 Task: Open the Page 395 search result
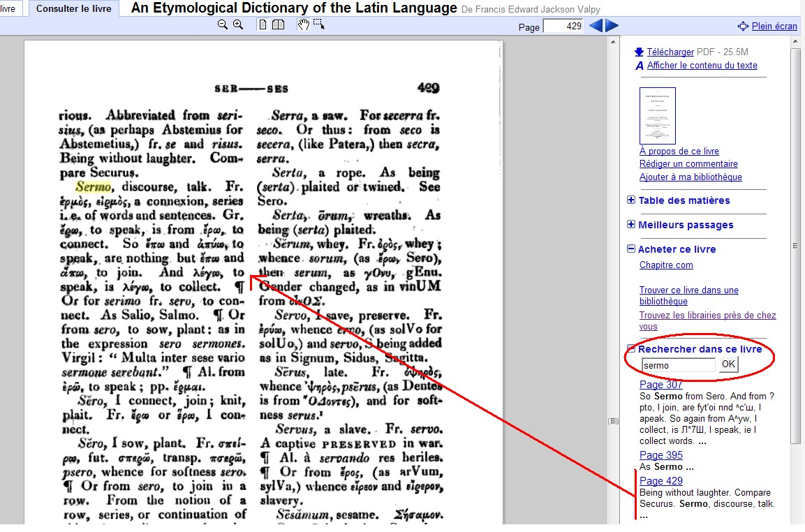(x=660, y=455)
